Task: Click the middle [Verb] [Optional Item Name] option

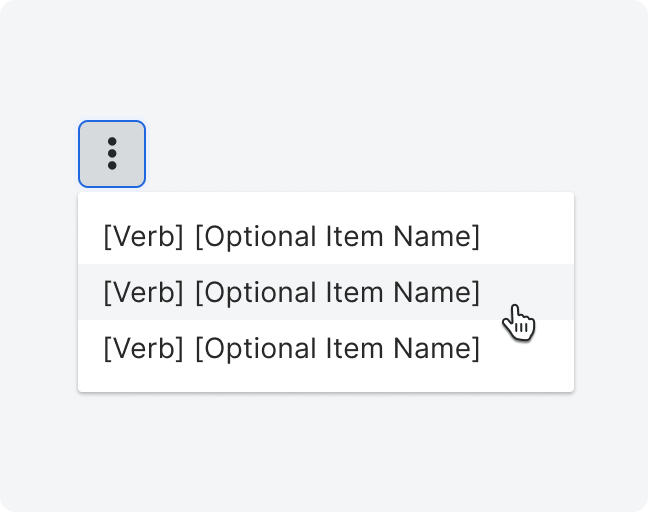Action: point(326,292)
